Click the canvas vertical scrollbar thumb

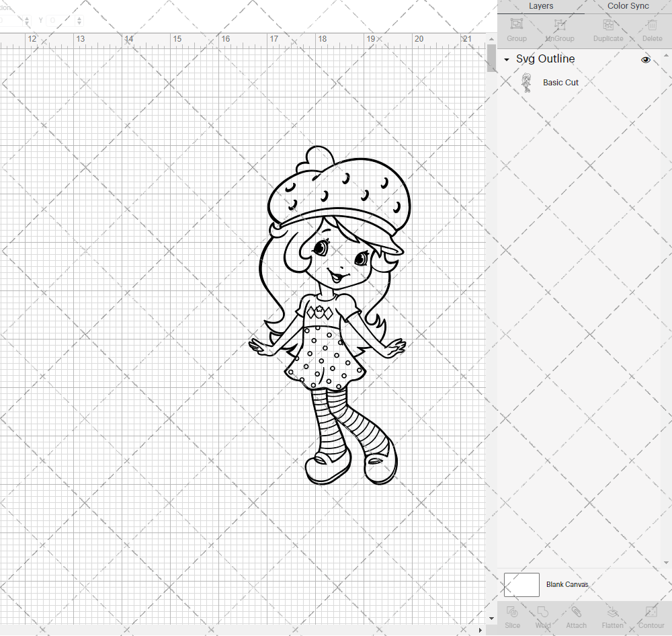coord(491,58)
